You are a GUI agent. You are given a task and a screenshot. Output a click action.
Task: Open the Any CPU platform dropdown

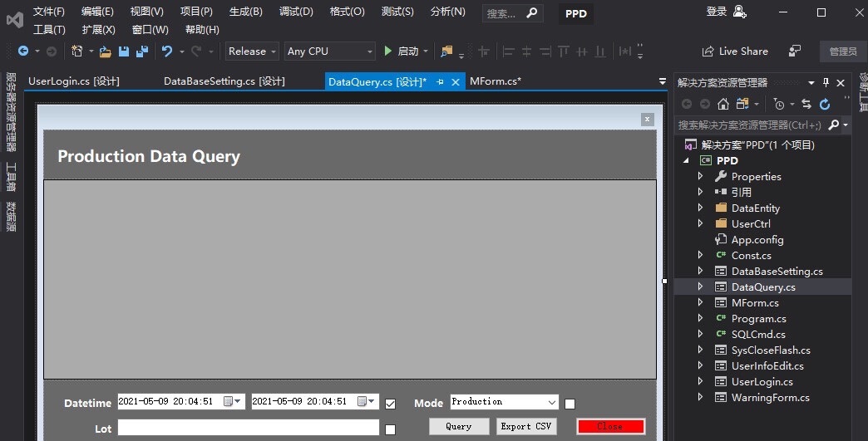(x=370, y=51)
